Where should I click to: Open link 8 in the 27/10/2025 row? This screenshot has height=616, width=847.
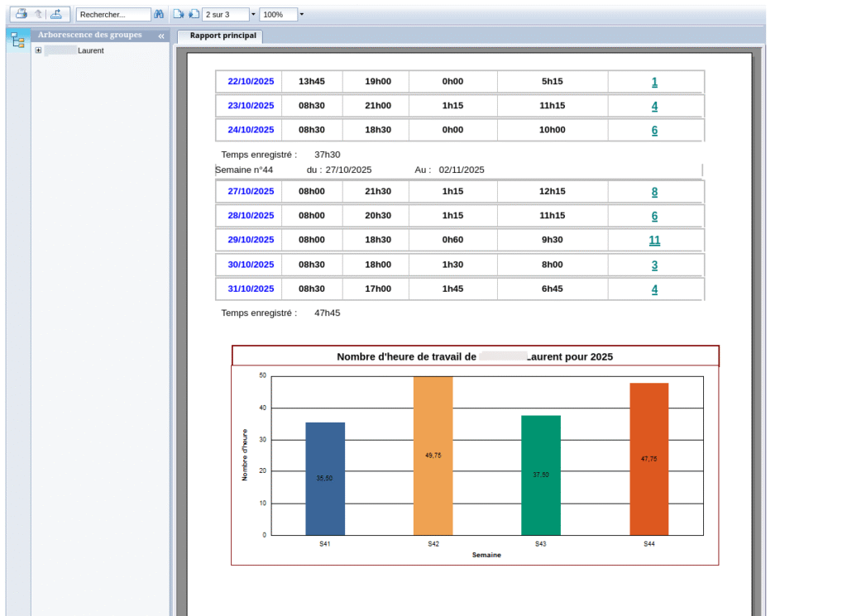click(654, 192)
